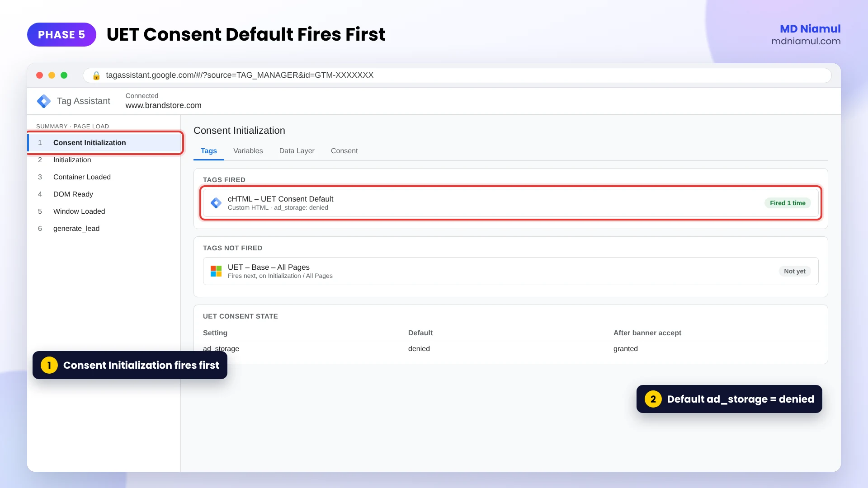Click the Tag Assistant logo icon
Viewport: 868px width, 488px height.
pyautogui.click(x=44, y=101)
